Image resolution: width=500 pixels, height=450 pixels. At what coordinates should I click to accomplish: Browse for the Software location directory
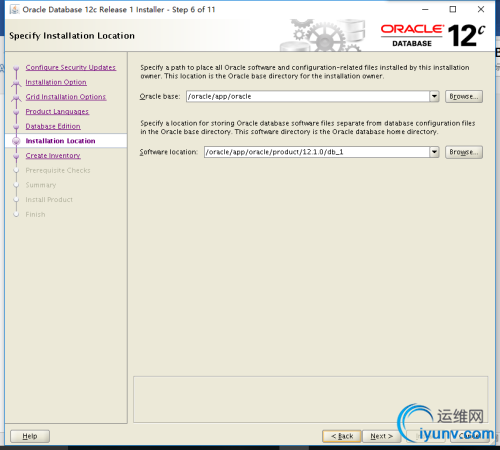tap(464, 152)
